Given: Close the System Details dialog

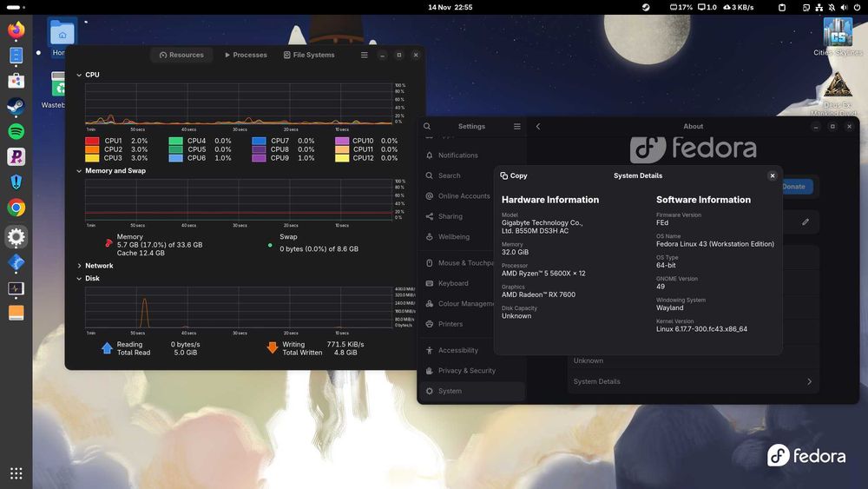Looking at the screenshot, I should coord(773,175).
